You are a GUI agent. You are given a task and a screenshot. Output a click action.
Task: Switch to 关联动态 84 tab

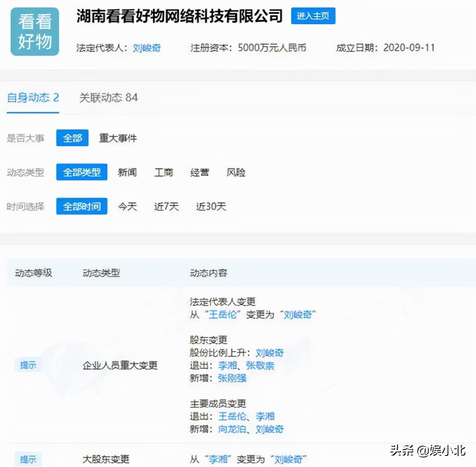tap(108, 98)
